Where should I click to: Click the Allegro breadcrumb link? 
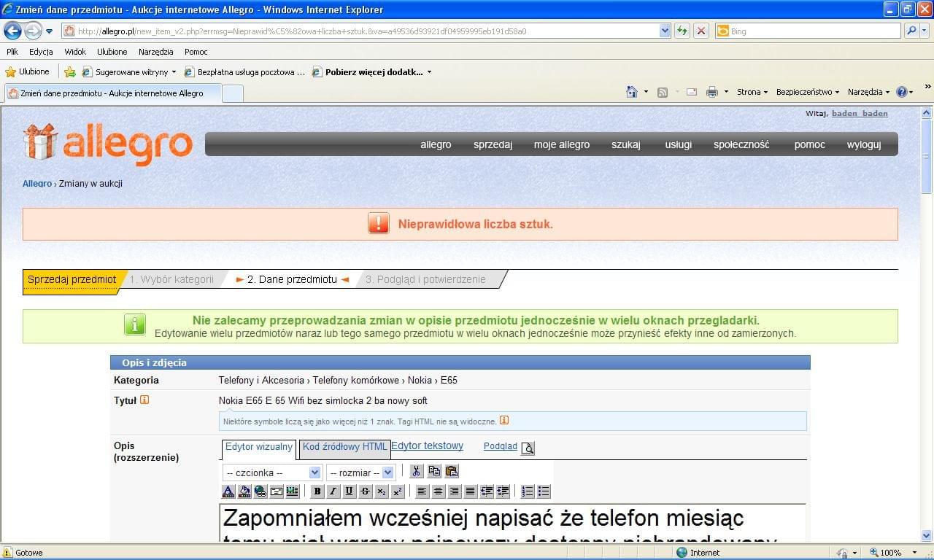coord(37,184)
